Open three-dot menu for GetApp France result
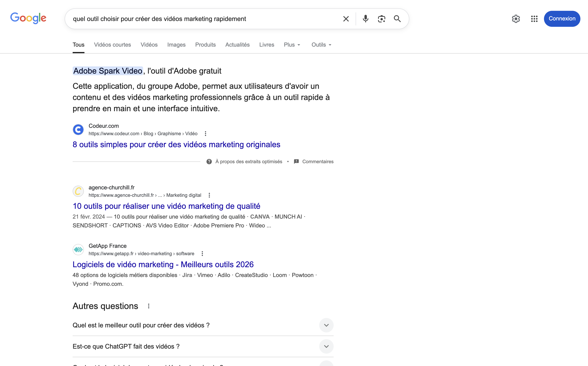This screenshot has height=366, width=588. 202,253
